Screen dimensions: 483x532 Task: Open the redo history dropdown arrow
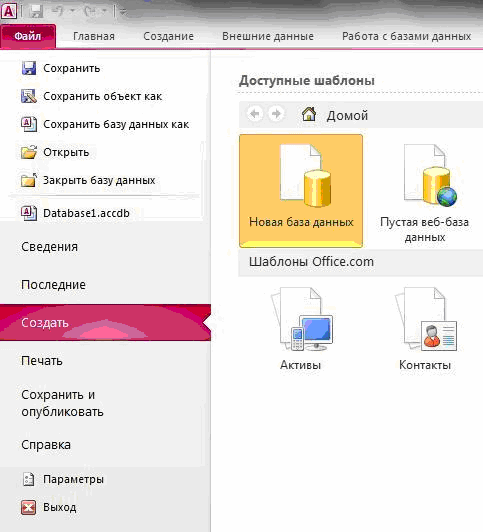(x=104, y=11)
